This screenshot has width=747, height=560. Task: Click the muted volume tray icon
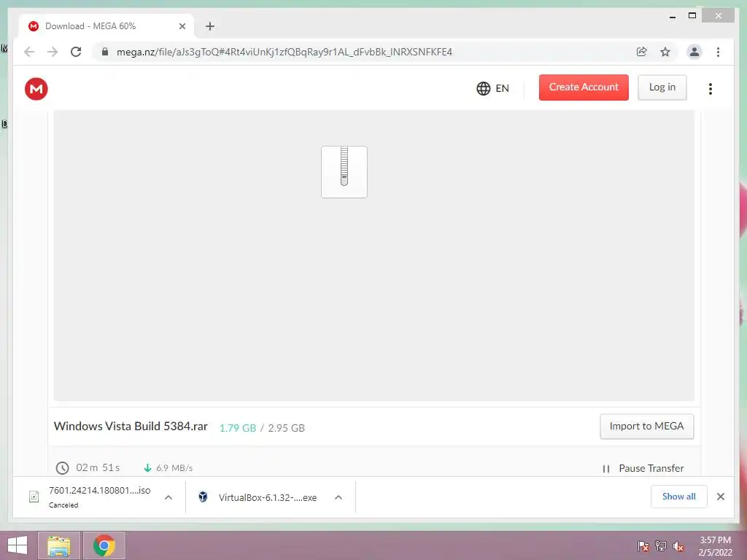(678, 546)
